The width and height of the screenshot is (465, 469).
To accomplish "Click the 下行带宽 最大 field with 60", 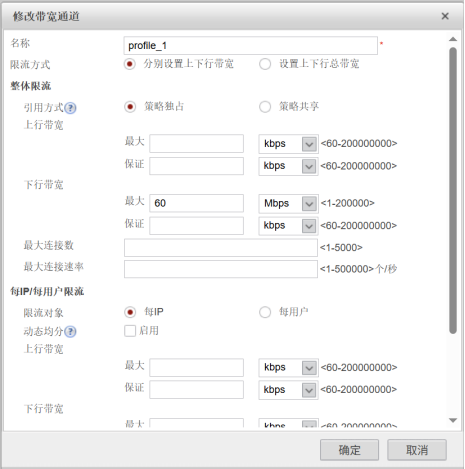I will [196, 203].
